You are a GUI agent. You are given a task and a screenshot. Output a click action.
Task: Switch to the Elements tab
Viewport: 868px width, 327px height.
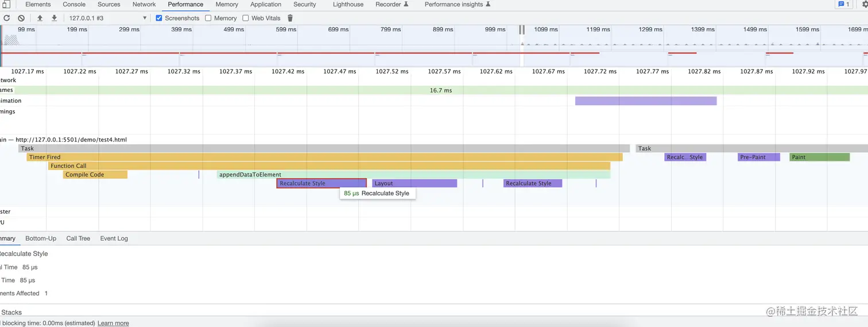[38, 4]
